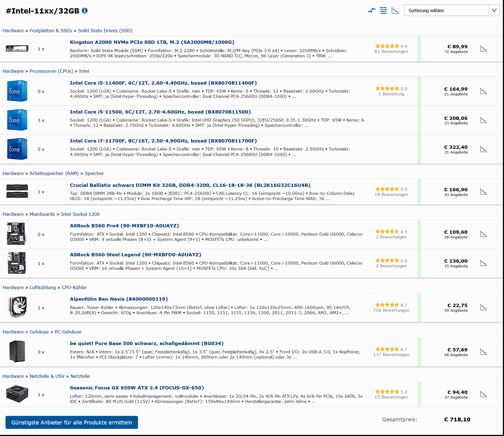This screenshot has height=436, width=504.
Task: Show price chart for Alpenföhn Ben Nevis
Action: 483,307
